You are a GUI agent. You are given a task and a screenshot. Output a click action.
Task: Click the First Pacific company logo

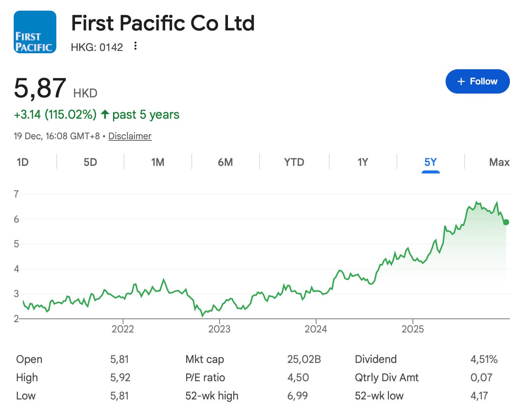tap(35, 32)
